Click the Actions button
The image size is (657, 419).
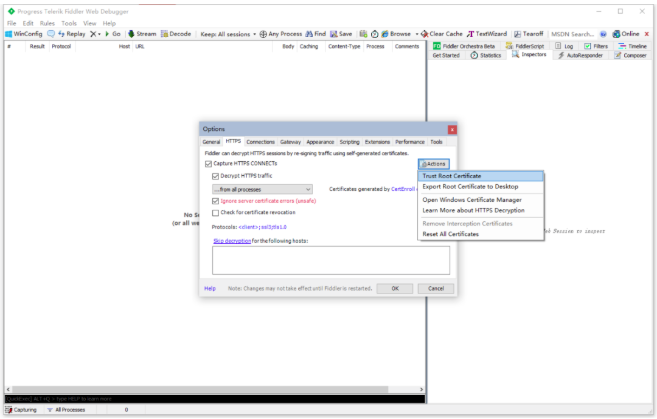(434, 164)
